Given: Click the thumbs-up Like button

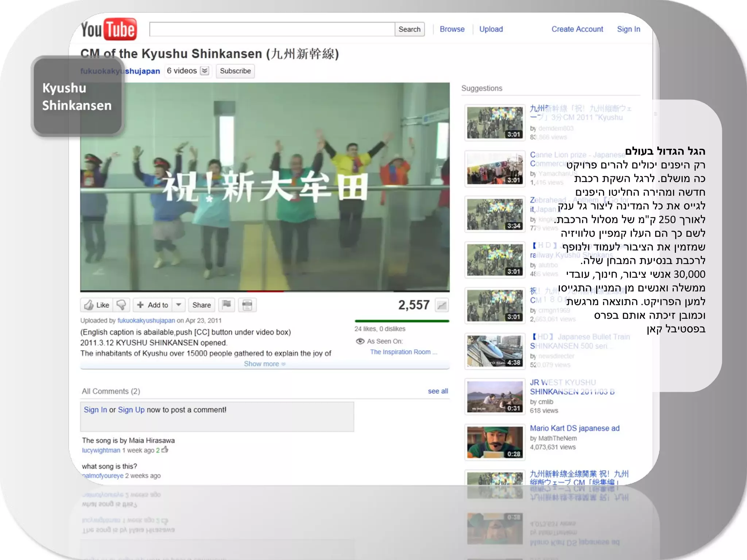Looking at the screenshot, I should pyautogui.click(x=97, y=305).
